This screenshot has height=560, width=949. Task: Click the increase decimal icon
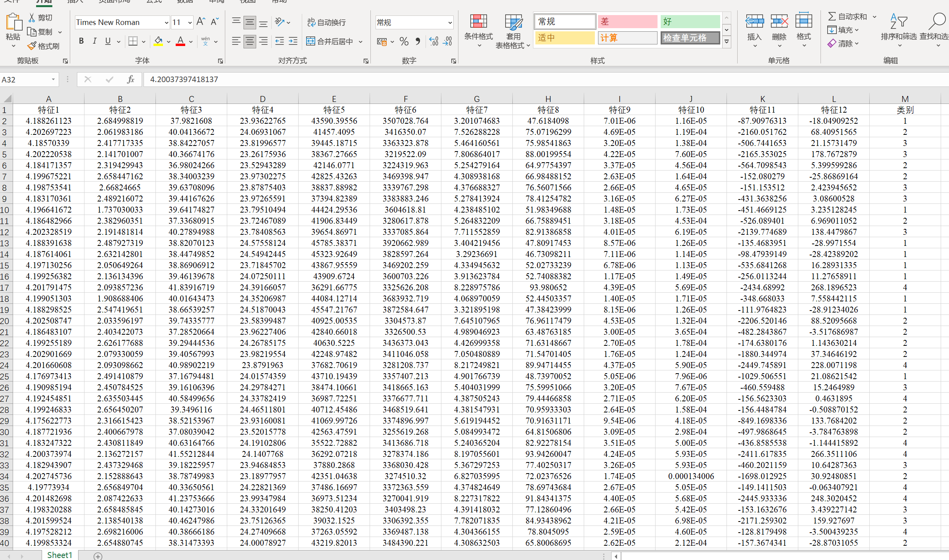click(433, 41)
